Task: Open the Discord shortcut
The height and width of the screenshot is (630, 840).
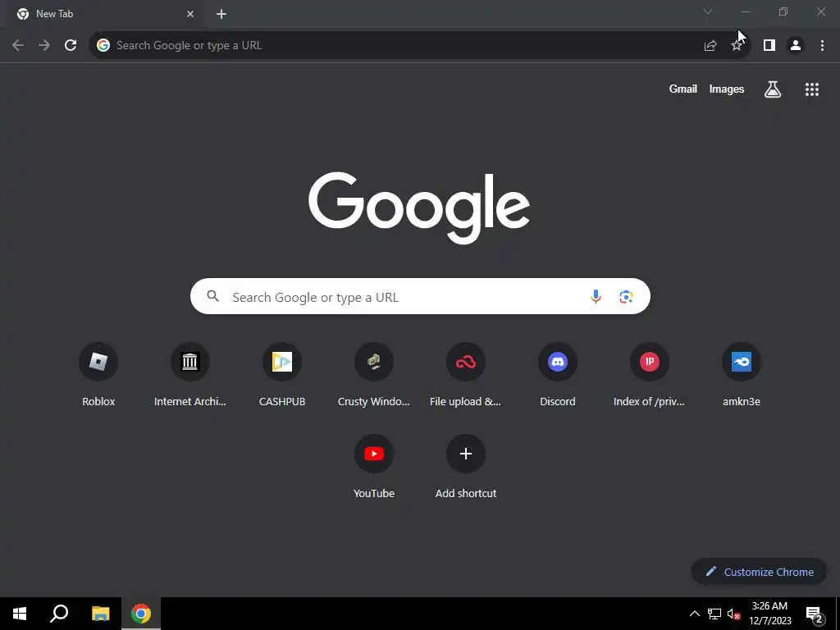Action: pyautogui.click(x=558, y=362)
